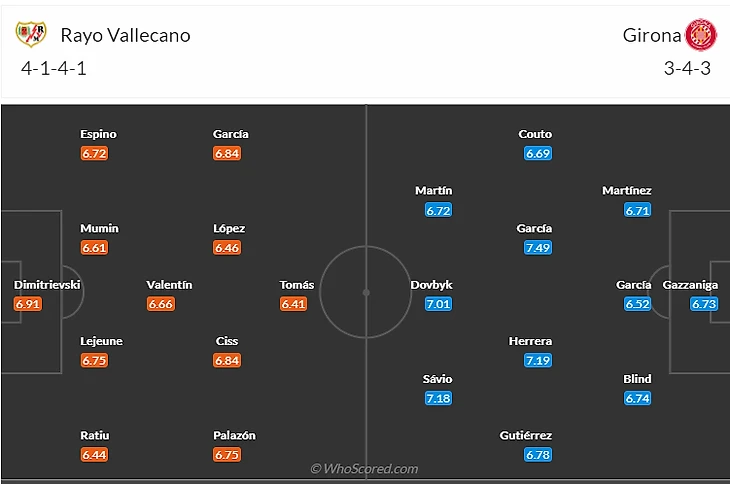
Task: Open the Girona team name link
Action: pyautogui.click(x=651, y=35)
